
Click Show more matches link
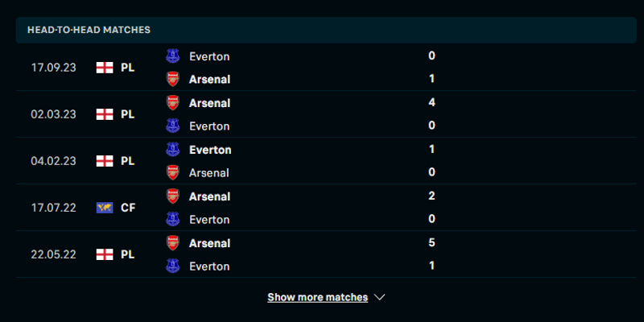pos(317,297)
